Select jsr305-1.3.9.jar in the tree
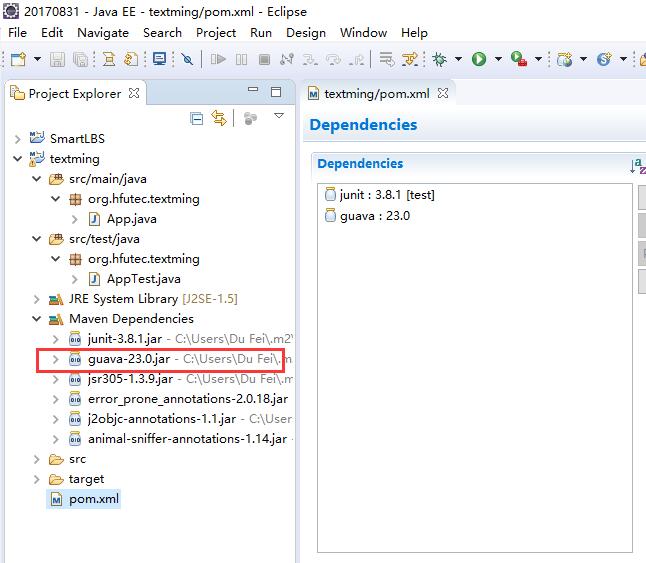This screenshot has width=646, height=563. point(130,379)
